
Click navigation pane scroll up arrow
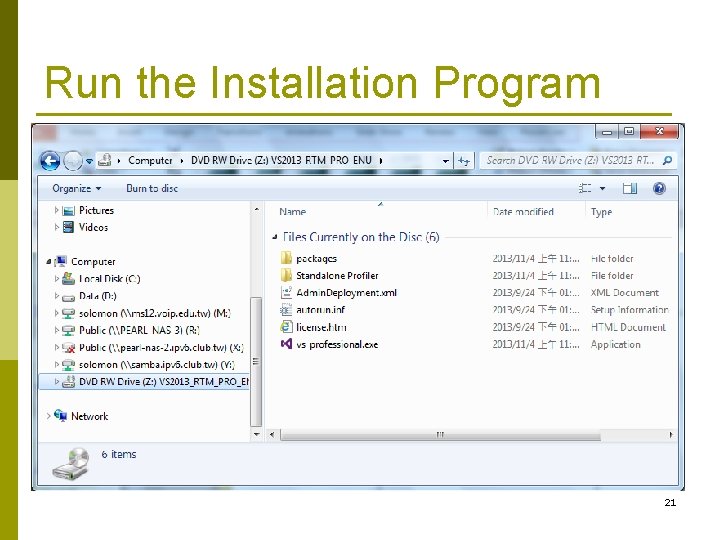[257, 209]
